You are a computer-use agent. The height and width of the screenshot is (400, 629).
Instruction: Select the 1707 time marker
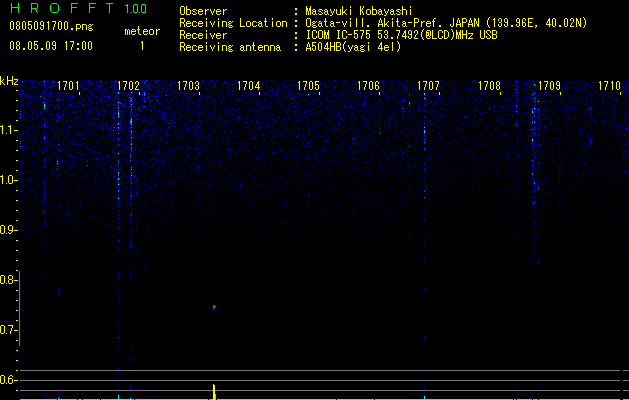[x=428, y=86]
